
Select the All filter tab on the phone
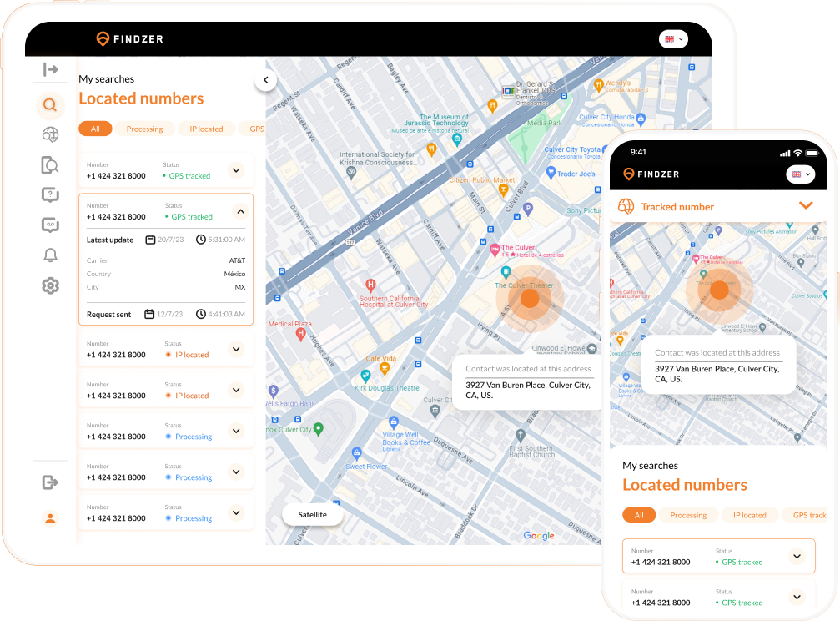pos(639,515)
